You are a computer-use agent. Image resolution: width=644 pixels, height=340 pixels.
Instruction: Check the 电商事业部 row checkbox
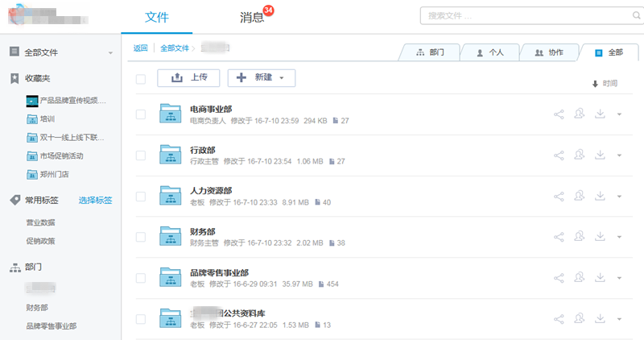pos(141,114)
